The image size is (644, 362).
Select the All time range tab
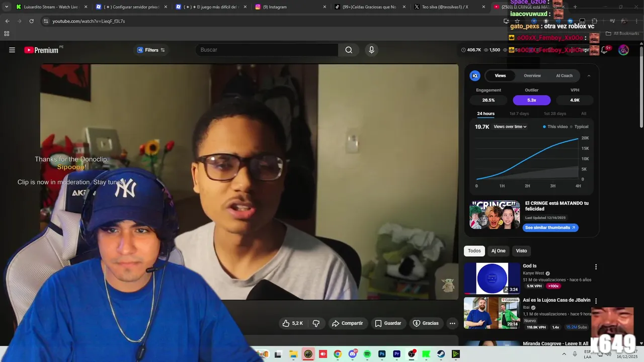tap(584, 114)
